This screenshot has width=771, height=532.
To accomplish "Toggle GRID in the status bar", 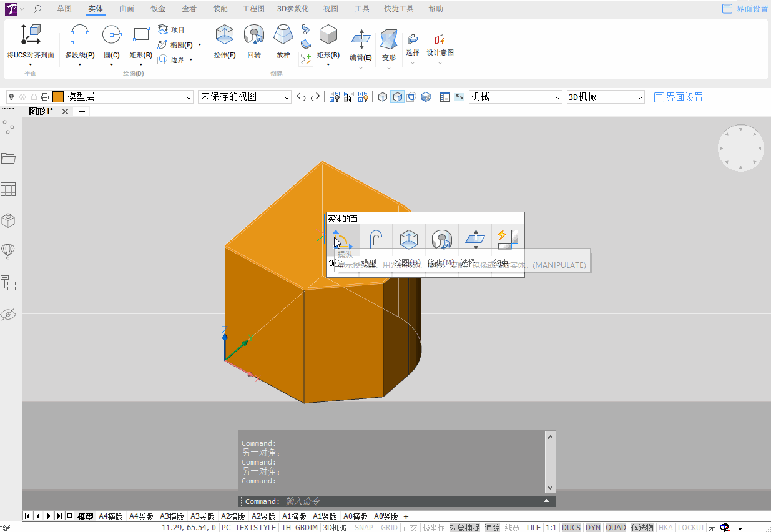I will coord(389,528).
